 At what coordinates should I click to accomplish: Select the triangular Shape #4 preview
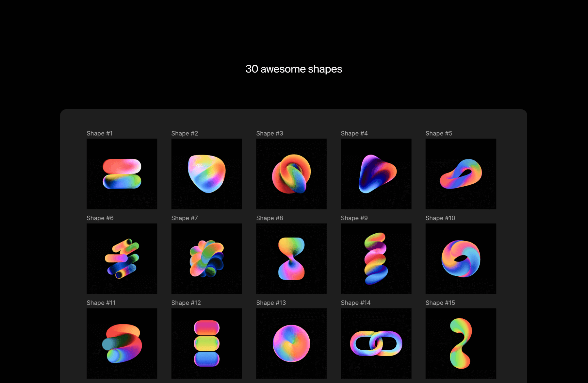(x=376, y=174)
